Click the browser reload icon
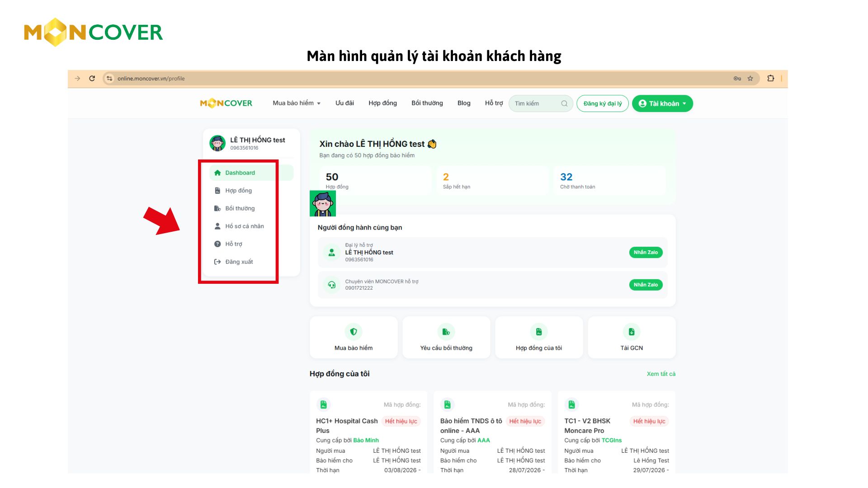The height and width of the screenshot is (488, 868). pos(92,78)
